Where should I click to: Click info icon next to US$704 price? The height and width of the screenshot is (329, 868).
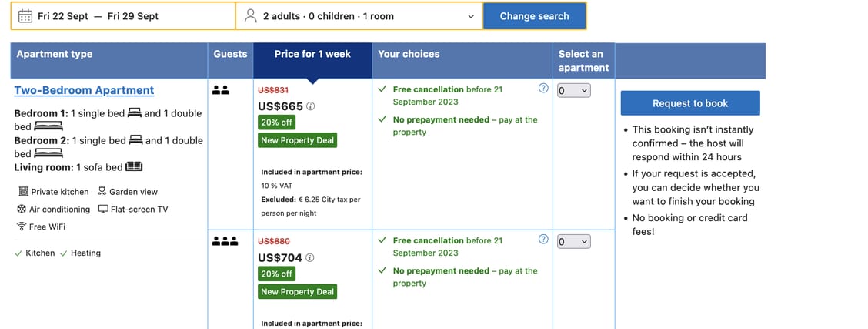[x=310, y=258]
